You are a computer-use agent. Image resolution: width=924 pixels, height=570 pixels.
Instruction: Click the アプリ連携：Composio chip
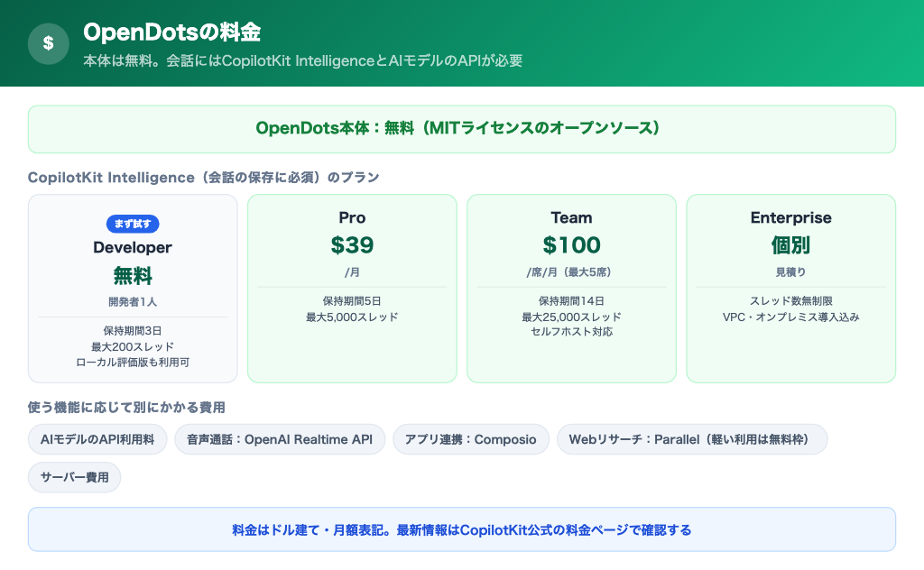[x=471, y=439]
